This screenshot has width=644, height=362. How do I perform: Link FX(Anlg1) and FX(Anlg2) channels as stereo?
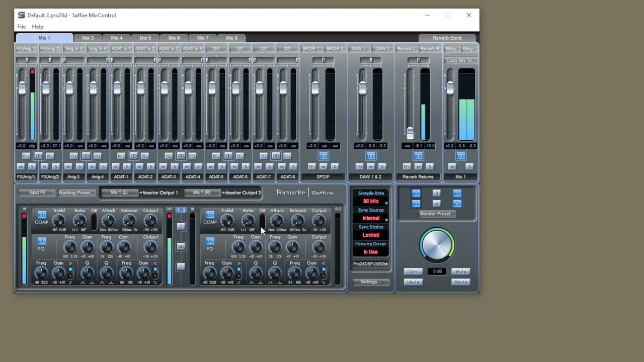click(39, 156)
